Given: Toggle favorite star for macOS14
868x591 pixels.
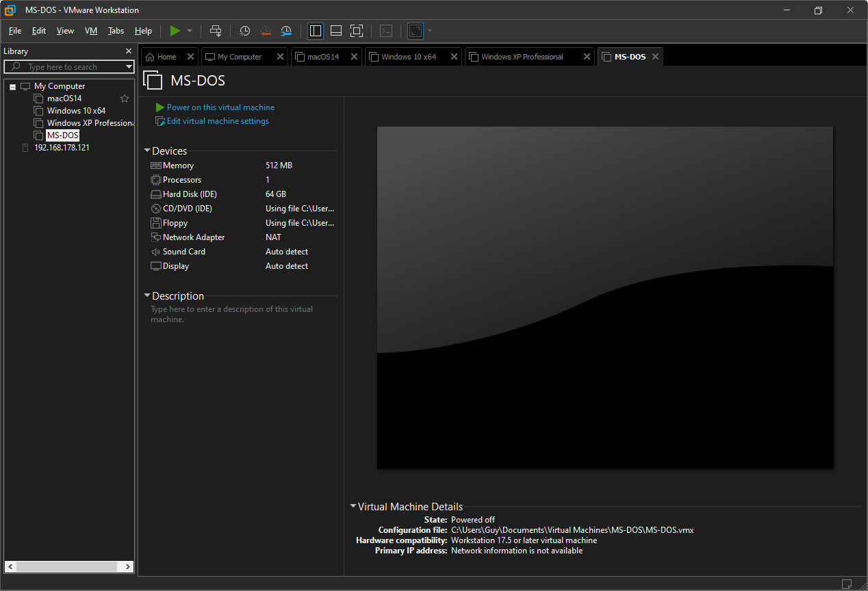Looking at the screenshot, I should 125,98.
